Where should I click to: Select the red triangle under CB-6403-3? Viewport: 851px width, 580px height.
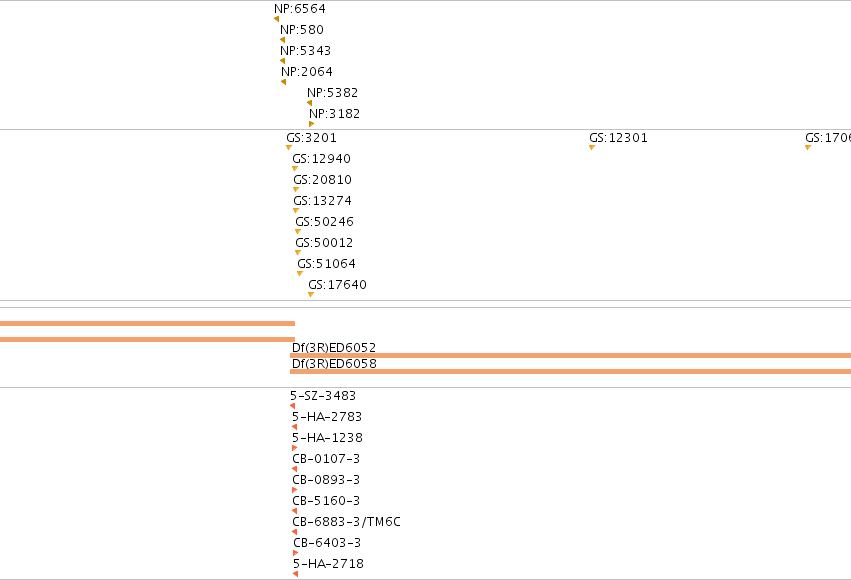point(296,553)
